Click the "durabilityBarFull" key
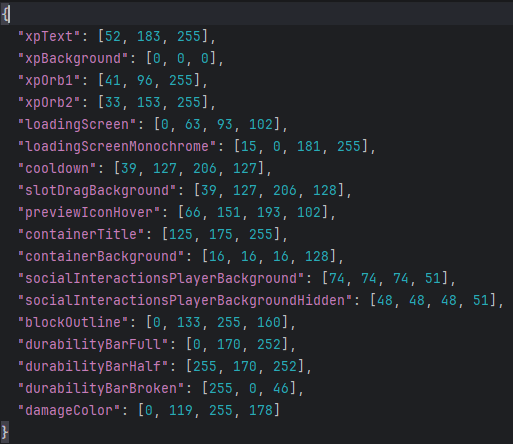513x444 pixels. 93,344
